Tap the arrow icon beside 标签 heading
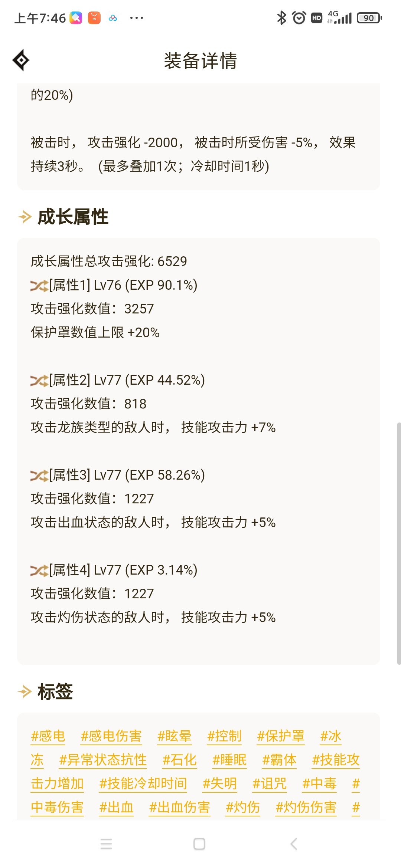Viewport: 401px width, 868px height. click(x=25, y=691)
